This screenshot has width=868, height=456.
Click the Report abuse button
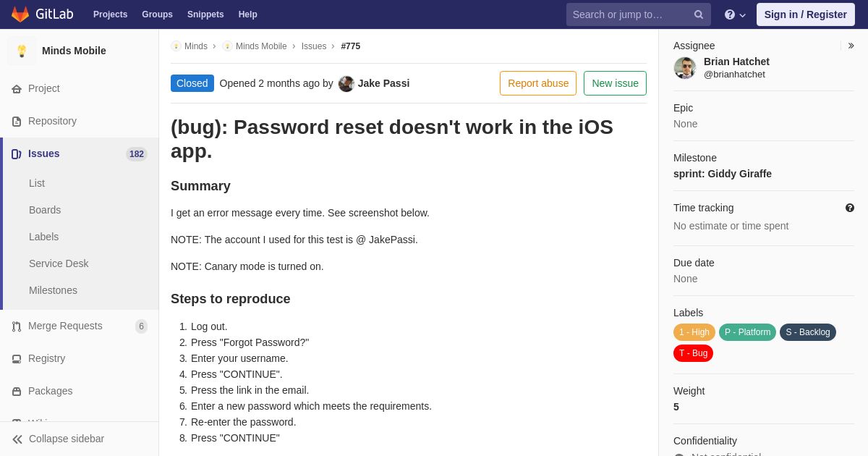click(x=538, y=83)
